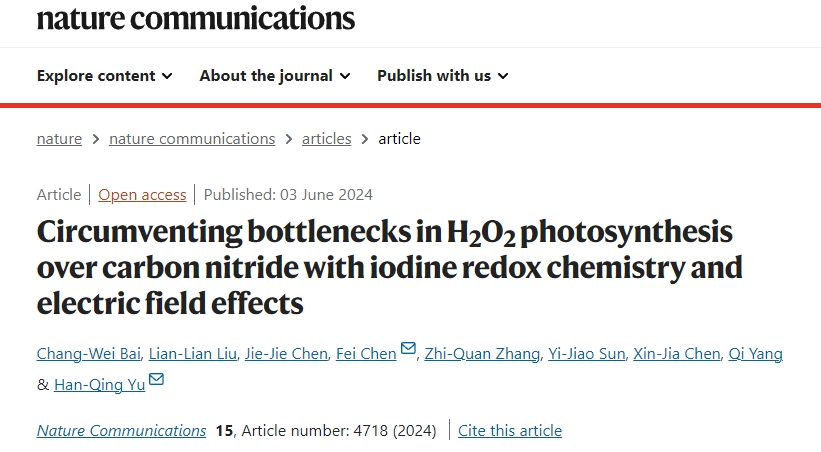821x452 pixels.
Task: Open the italic Nature Communications journal link
Action: click(x=121, y=431)
